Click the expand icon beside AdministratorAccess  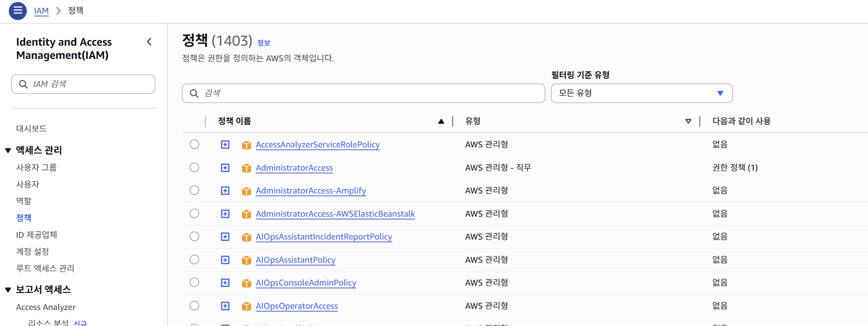tap(225, 168)
